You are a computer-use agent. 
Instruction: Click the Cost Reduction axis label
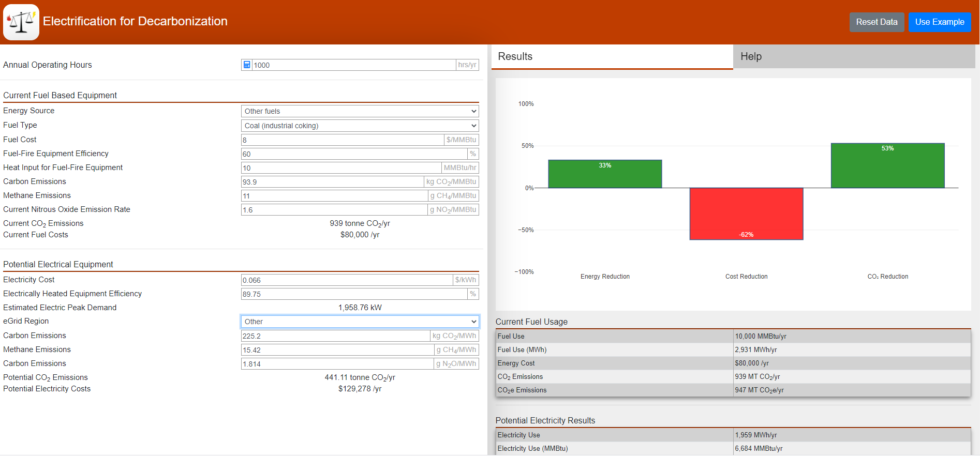tap(746, 277)
